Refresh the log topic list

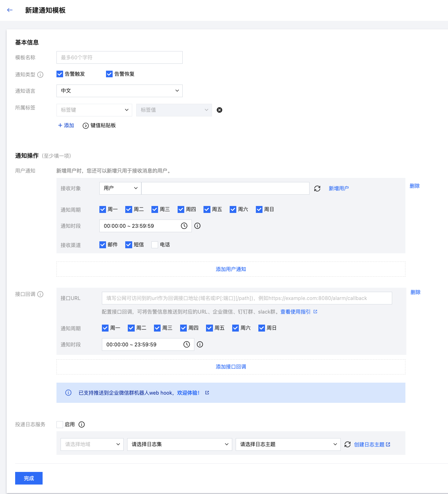348,444
